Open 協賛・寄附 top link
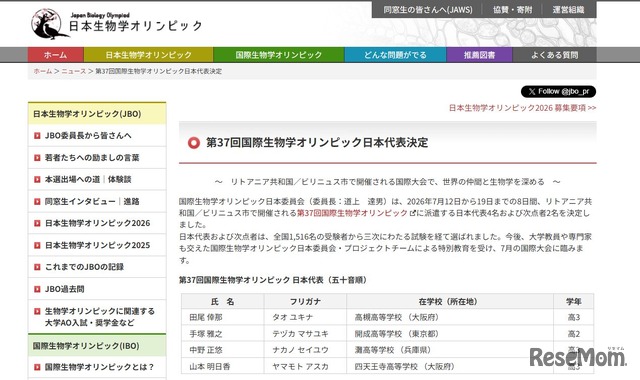Viewport: 640px width, 380px height. (x=512, y=10)
